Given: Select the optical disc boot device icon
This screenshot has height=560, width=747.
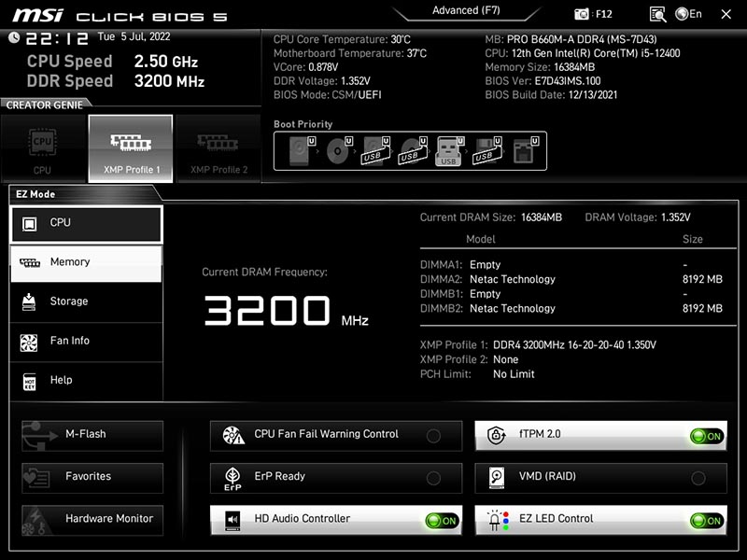Looking at the screenshot, I should (x=339, y=151).
